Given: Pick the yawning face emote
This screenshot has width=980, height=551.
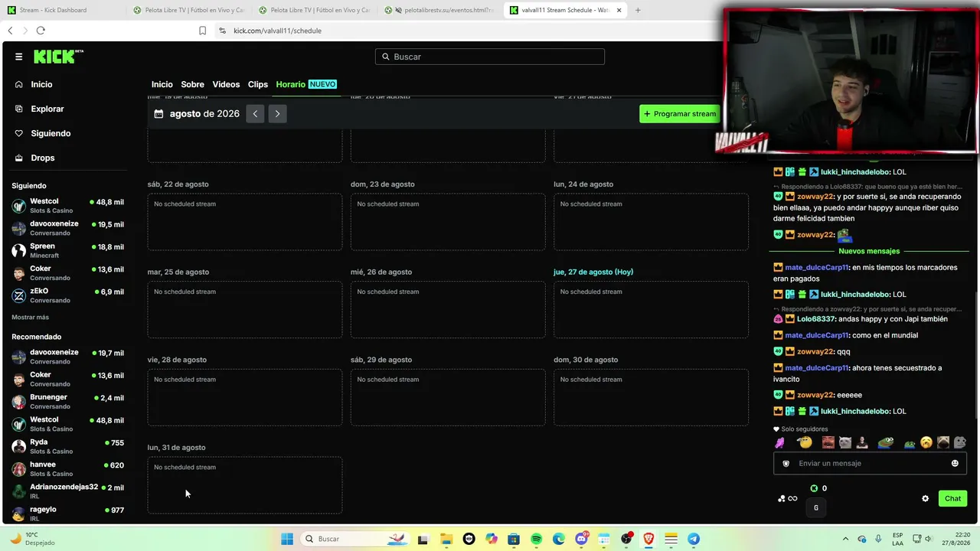Looking at the screenshot, I should click(926, 442).
